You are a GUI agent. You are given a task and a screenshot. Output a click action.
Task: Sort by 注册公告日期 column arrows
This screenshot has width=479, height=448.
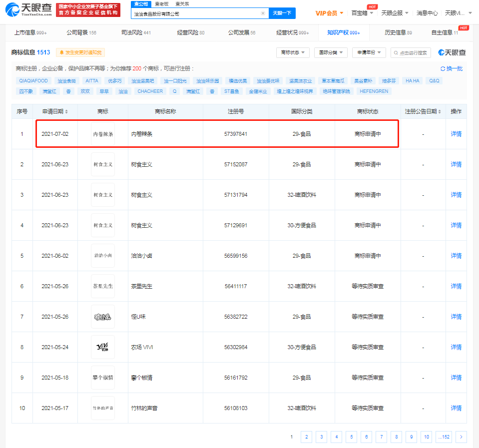click(440, 112)
